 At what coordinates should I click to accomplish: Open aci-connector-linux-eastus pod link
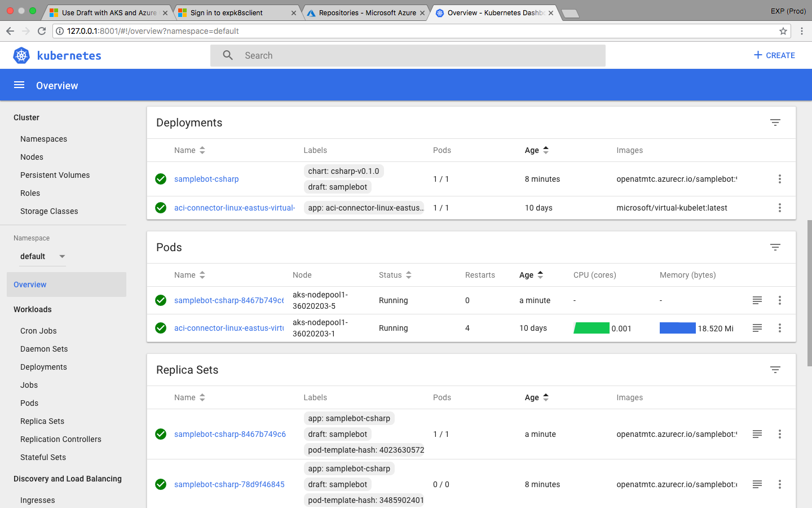[229, 328]
